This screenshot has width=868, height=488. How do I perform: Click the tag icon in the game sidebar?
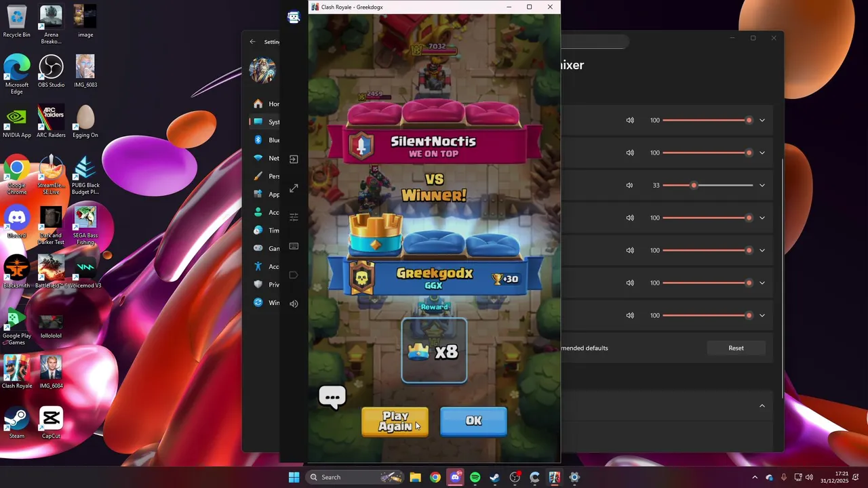(x=294, y=275)
